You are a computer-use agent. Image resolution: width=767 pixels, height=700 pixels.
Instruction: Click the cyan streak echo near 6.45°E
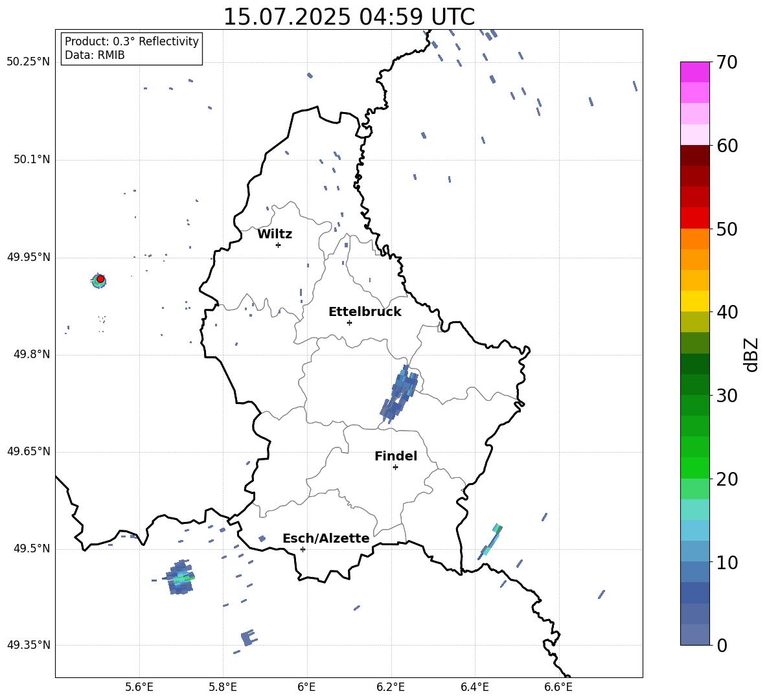(490, 541)
